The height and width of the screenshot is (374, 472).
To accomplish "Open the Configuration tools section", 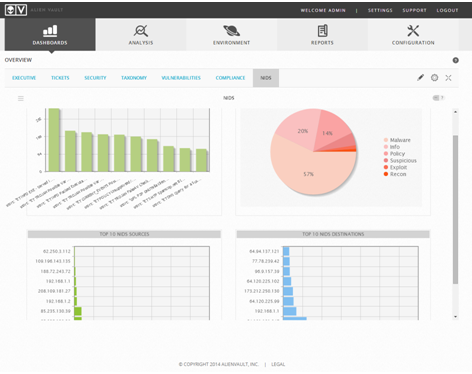I will [413, 35].
